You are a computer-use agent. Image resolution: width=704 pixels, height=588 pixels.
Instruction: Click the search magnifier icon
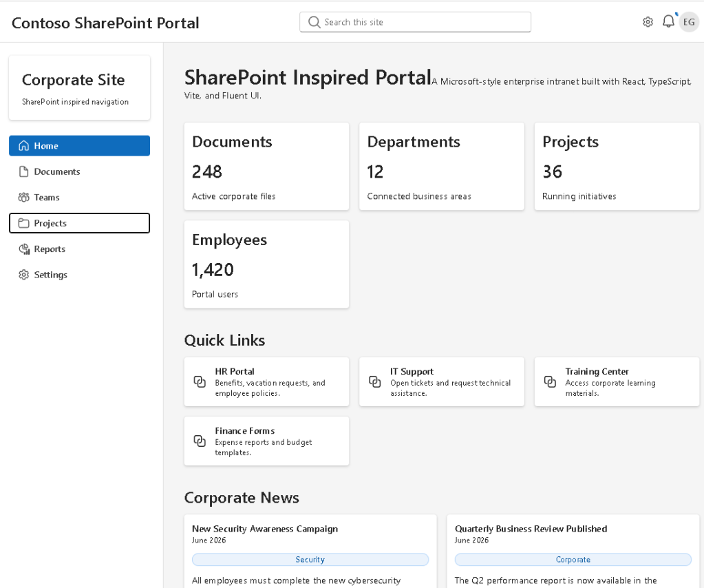pos(314,22)
